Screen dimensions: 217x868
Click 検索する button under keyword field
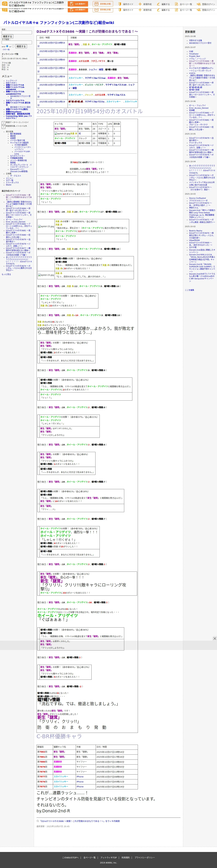pos(7,36)
